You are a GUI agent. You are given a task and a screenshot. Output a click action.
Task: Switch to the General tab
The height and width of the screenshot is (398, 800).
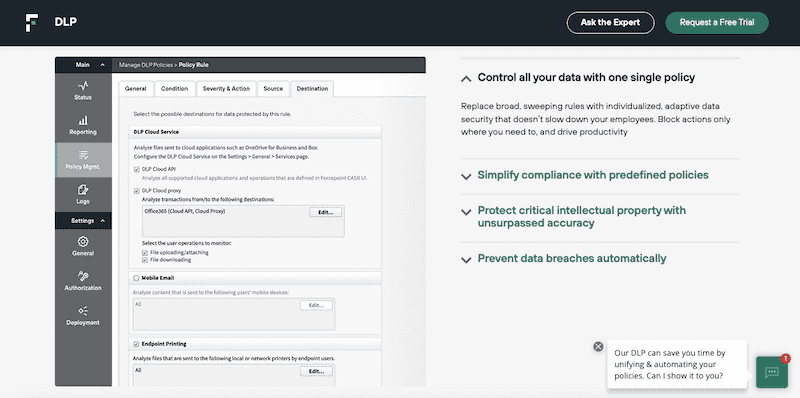136,88
